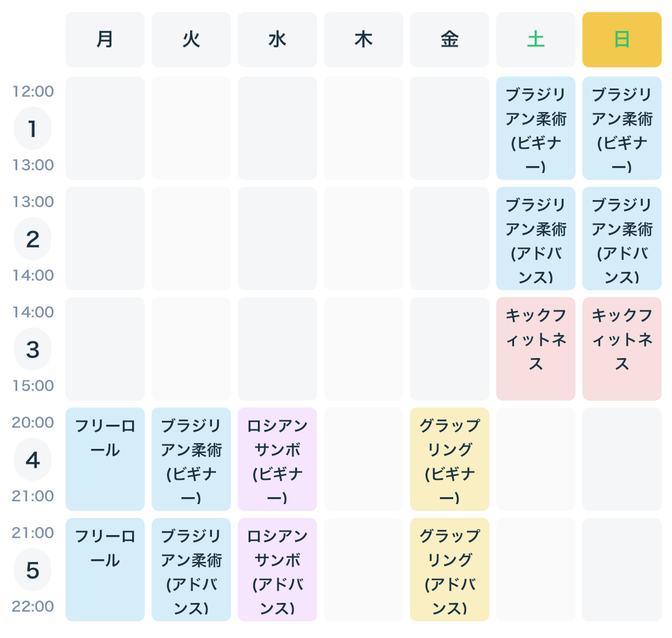Open Monday 21:00 フリーロール class
Viewport: 672px width, 638px height.
[x=105, y=570]
